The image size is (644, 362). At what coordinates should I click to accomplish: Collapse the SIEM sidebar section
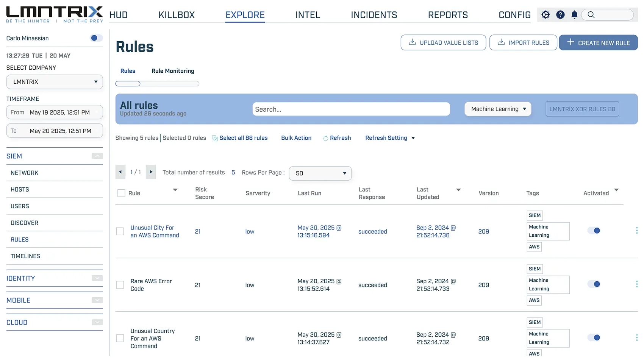[97, 156]
